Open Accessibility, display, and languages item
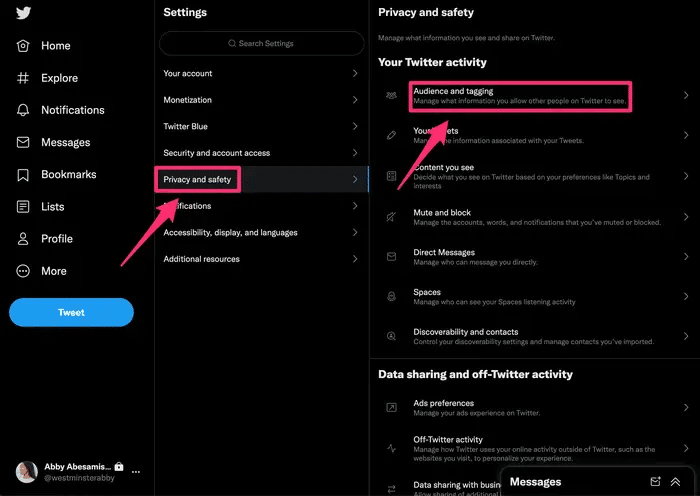This screenshot has height=496, width=700. point(262,232)
